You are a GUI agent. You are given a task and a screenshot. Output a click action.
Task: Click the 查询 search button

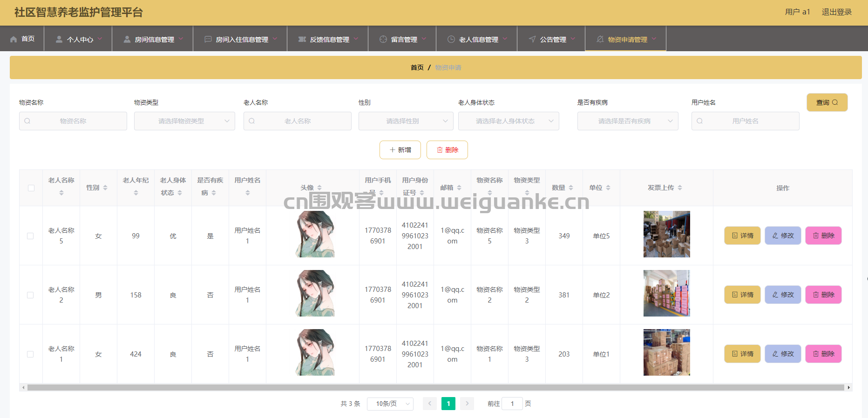[827, 102]
